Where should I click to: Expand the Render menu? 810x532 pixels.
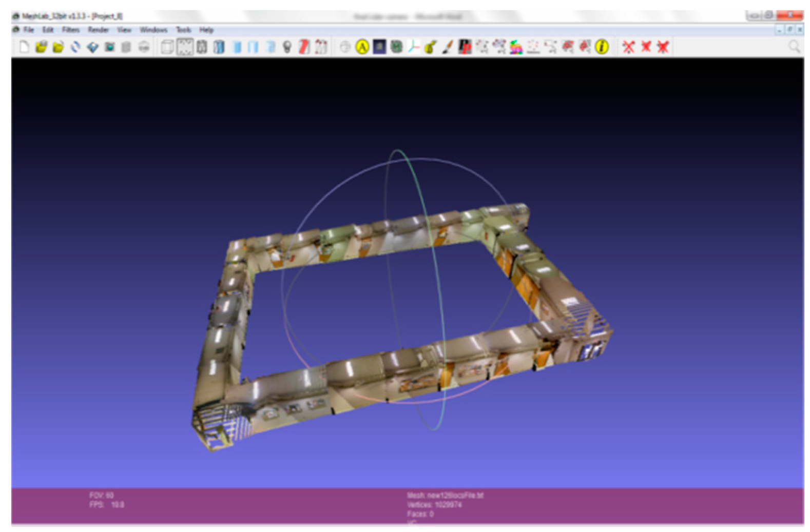(x=98, y=30)
